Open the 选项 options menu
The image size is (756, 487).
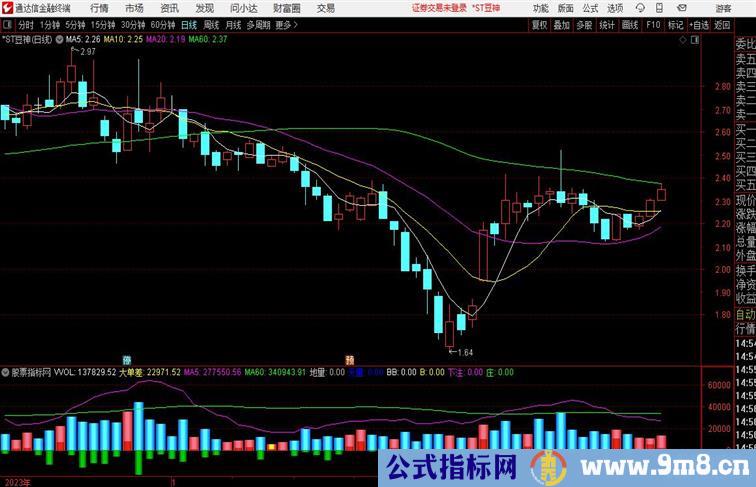(615, 8)
